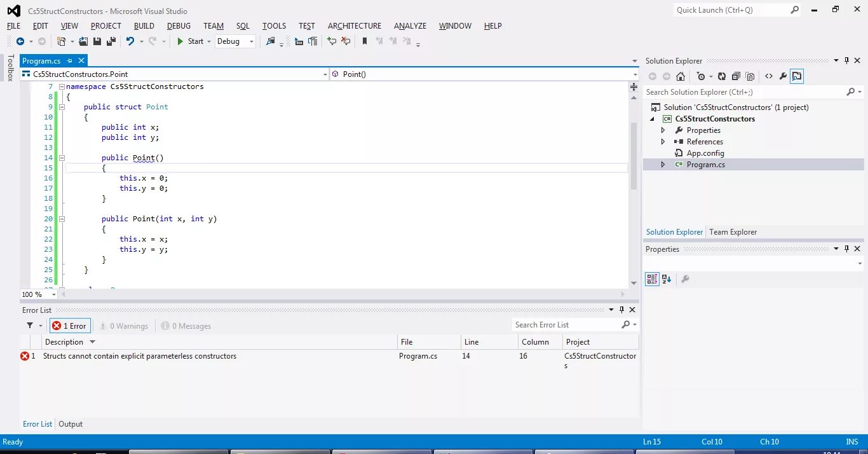Open the 100 % zoom level dropdown

[x=53, y=294]
